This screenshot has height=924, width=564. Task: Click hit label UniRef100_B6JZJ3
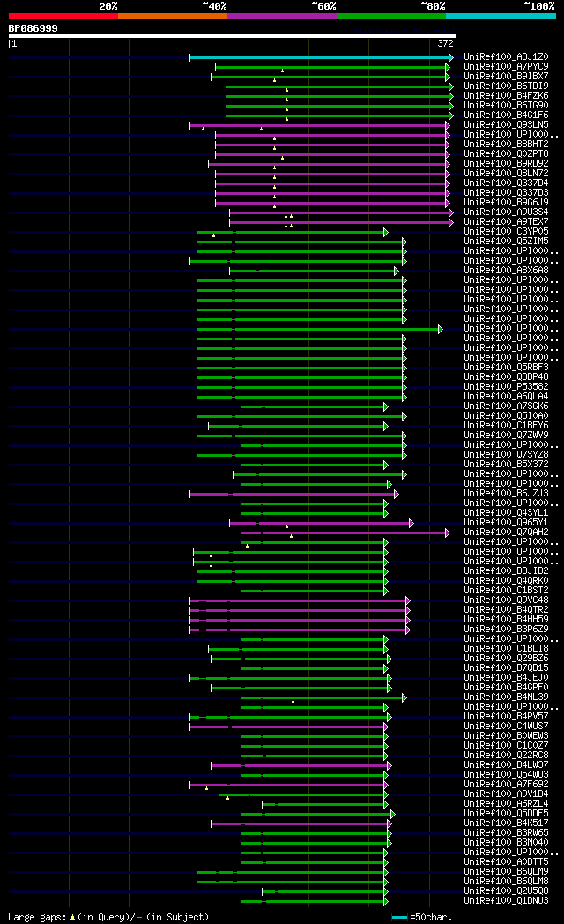506,493
